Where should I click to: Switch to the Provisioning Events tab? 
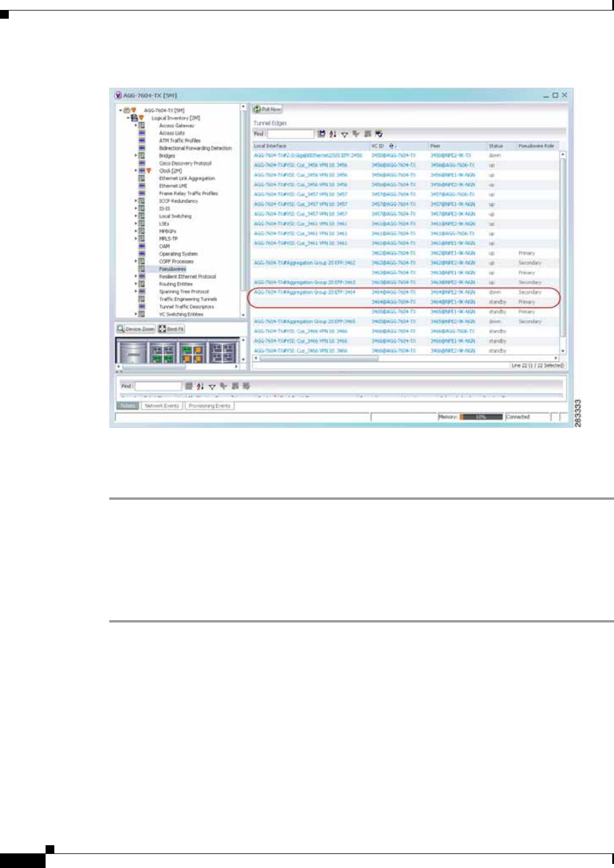(209, 406)
